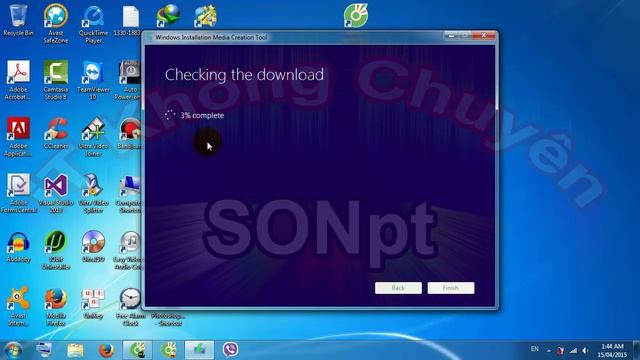Open the Action Center flag icon
640x360 pixels.
tap(561, 350)
